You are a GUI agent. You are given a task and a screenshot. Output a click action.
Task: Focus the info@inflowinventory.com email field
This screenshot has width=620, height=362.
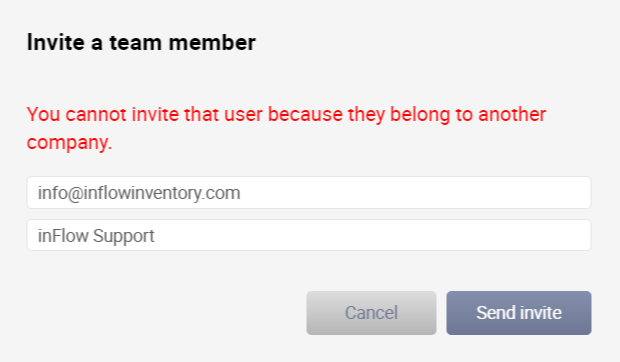[309, 192]
